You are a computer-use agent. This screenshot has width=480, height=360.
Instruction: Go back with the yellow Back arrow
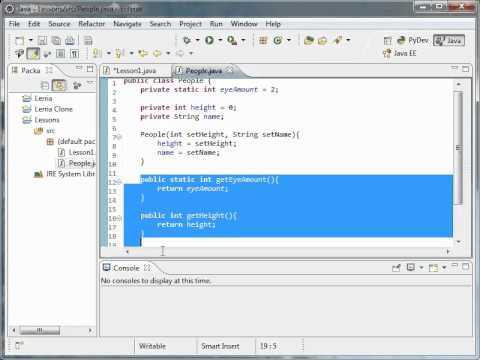(157, 53)
